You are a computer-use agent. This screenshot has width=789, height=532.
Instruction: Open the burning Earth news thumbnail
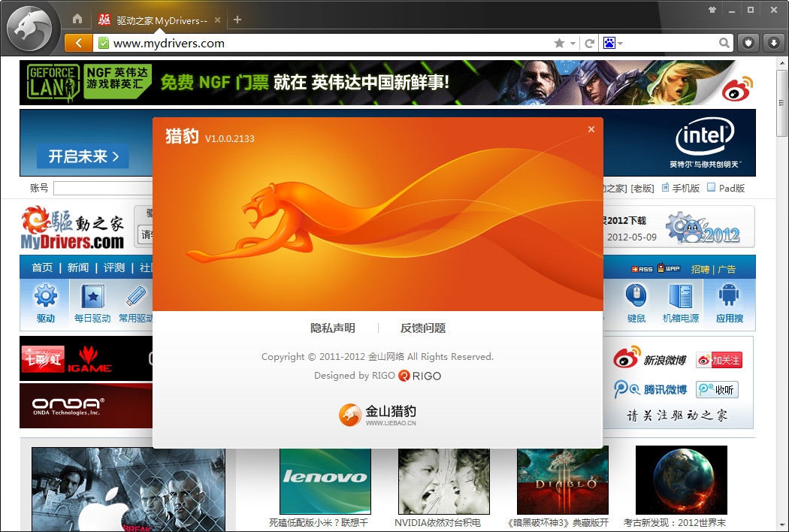(x=682, y=481)
